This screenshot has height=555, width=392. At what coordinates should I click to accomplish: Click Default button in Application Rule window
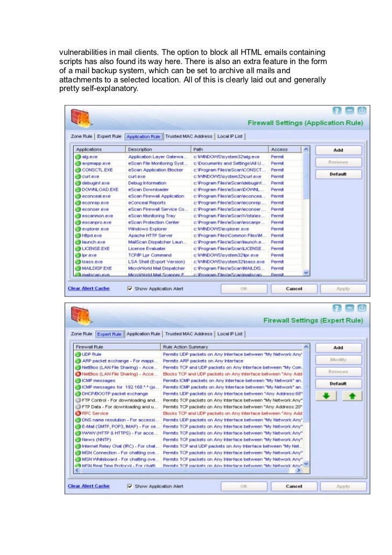339,174
